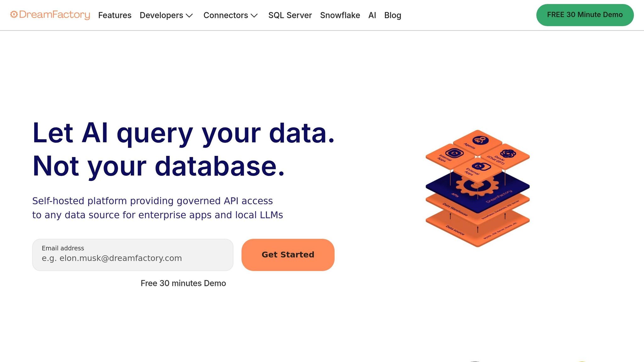644x362 pixels.
Task: Click the Agents icon in diagram
Action: click(480, 140)
